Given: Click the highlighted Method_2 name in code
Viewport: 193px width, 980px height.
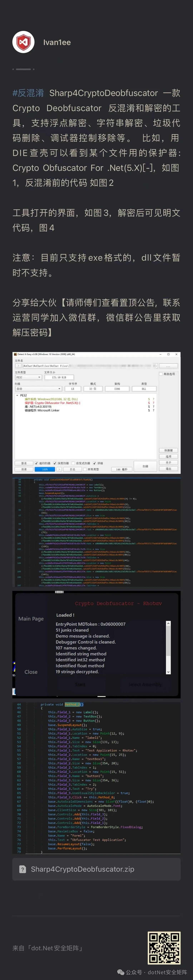Looking at the screenshot, I should pos(72,704).
